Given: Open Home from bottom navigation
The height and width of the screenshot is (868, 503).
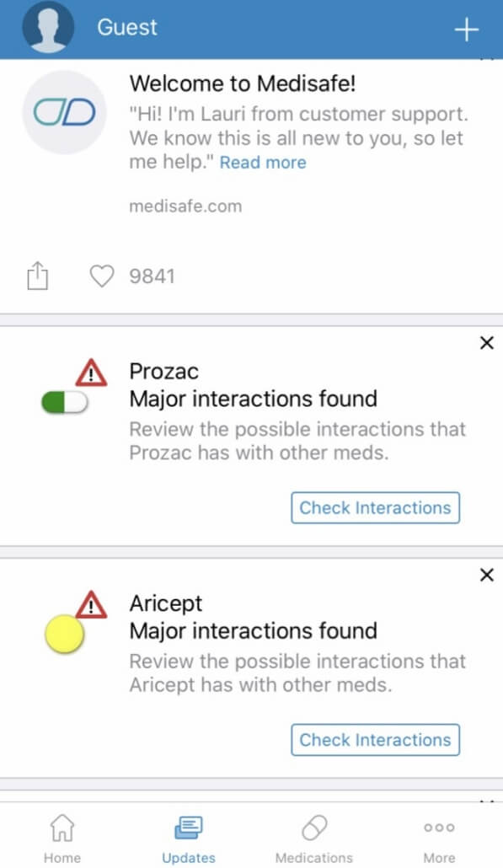Looking at the screenshot, I should [62, 839].
